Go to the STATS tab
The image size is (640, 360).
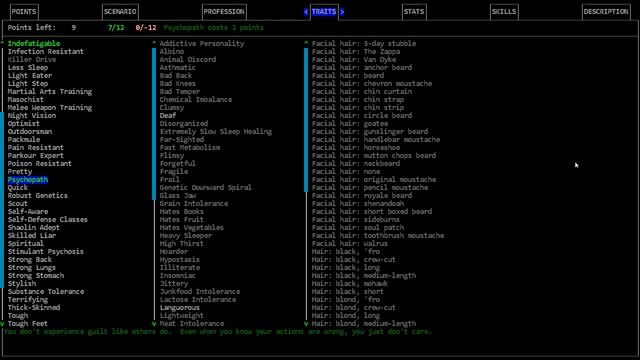(x=414, y=11)
